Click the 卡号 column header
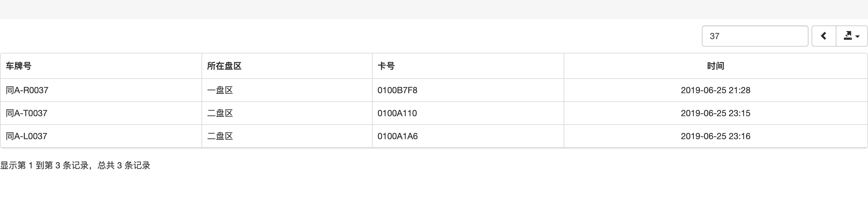Image resolution: width=868 pixels, height=210 pixels. click(386, 66)
